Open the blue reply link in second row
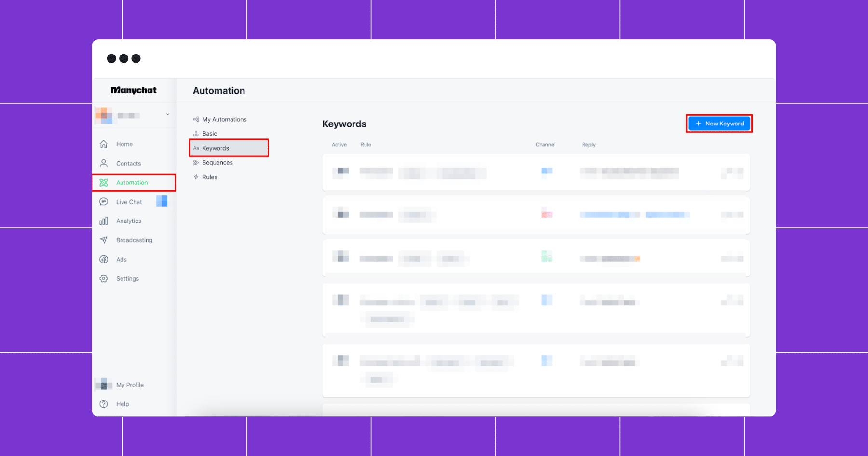868x456 pixels. 634,215
